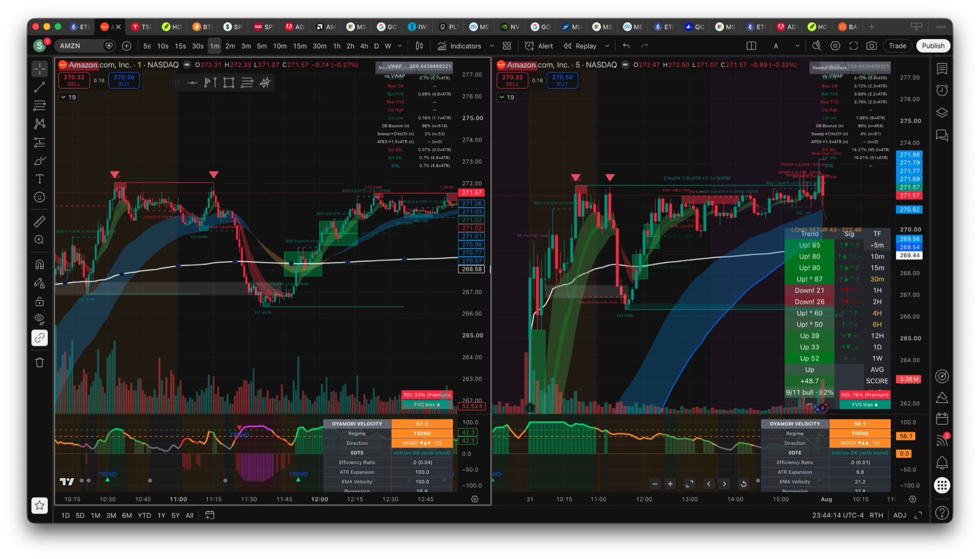
Task: Expand the Indicators favorites arrow
Action: click(x=492, y=46)
